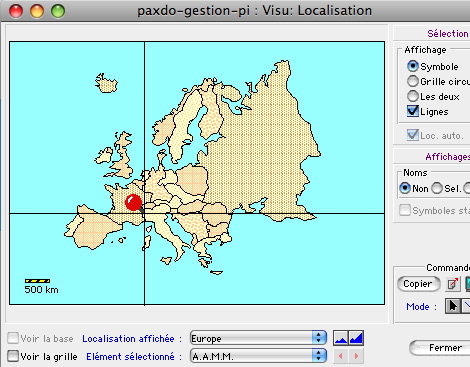This screenshot has width=470, height=367.
Task: Select Non for names display
Action: 405,188
